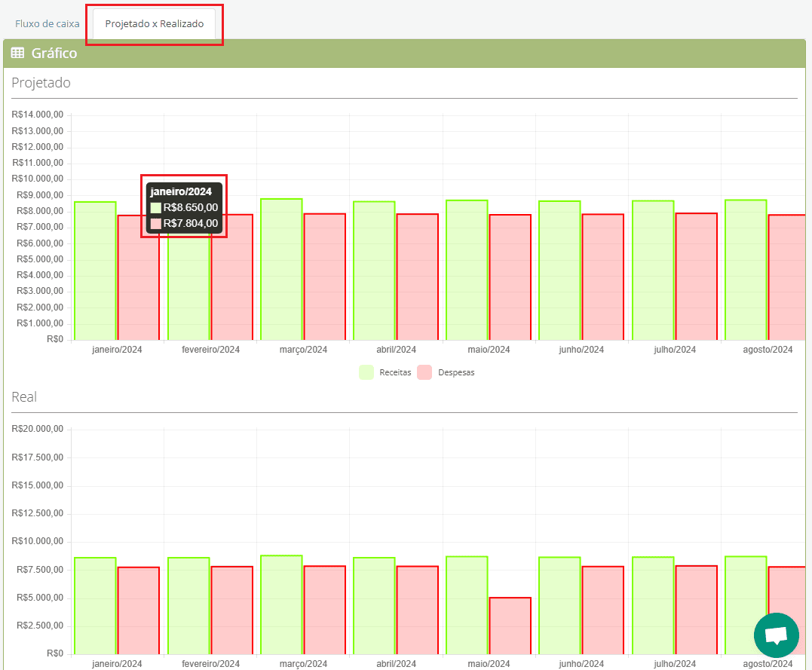Click abril/2024 green Receitas bar in Projetado
The image size is (812, 670).
click(375, 271)
